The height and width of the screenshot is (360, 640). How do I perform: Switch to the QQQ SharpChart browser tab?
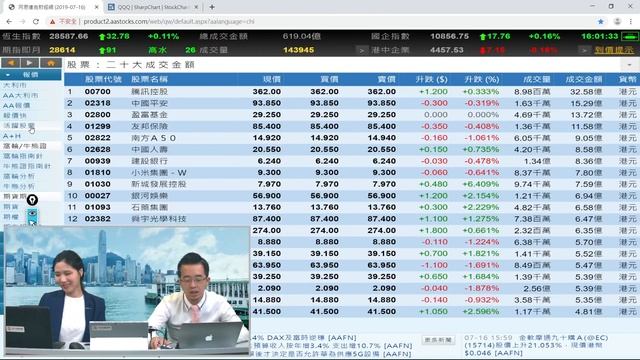click(152, 7)
